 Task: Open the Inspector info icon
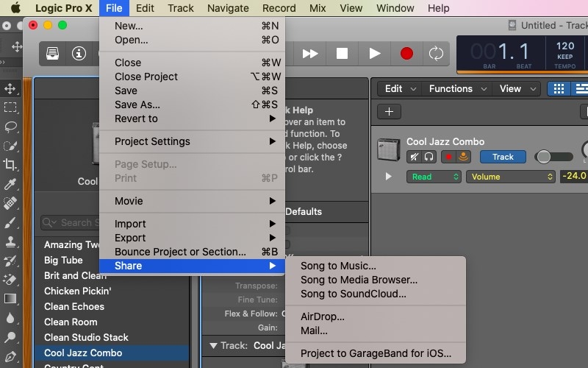[79, 53]
